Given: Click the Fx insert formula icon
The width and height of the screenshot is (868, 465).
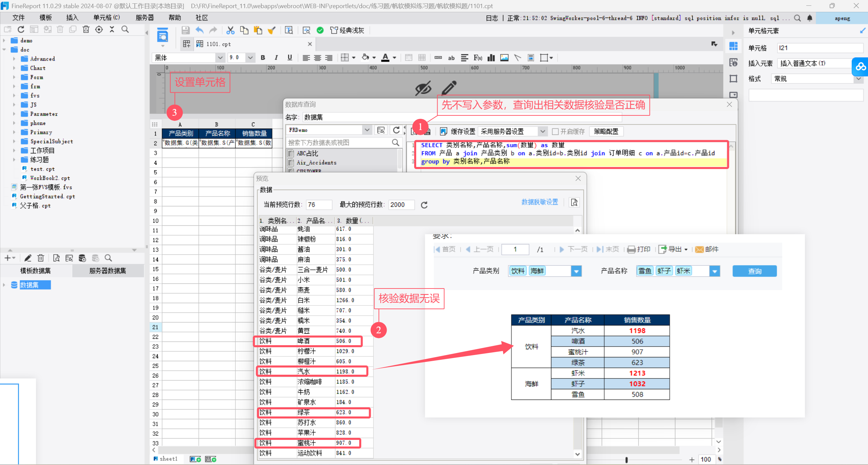Looking at the screenshot, I should pos(478,58).
